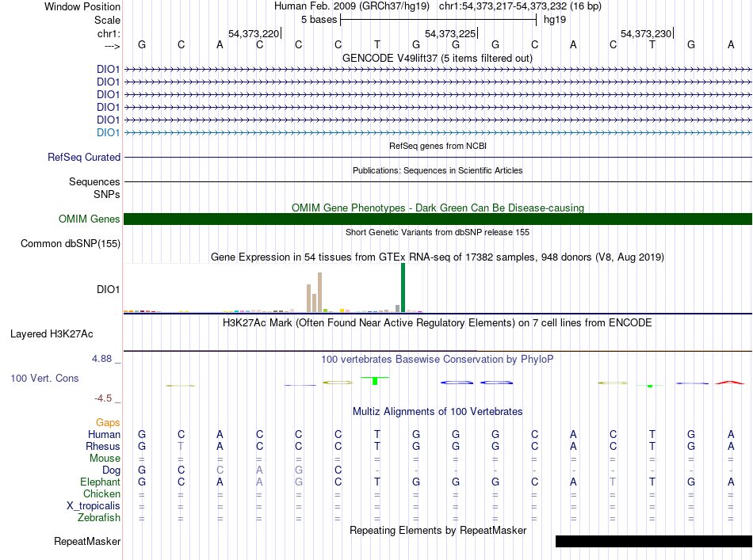This screenshot has width=753, height=560.
Task: Click the orange Gaps label
Action: click(x=108, y=422)
